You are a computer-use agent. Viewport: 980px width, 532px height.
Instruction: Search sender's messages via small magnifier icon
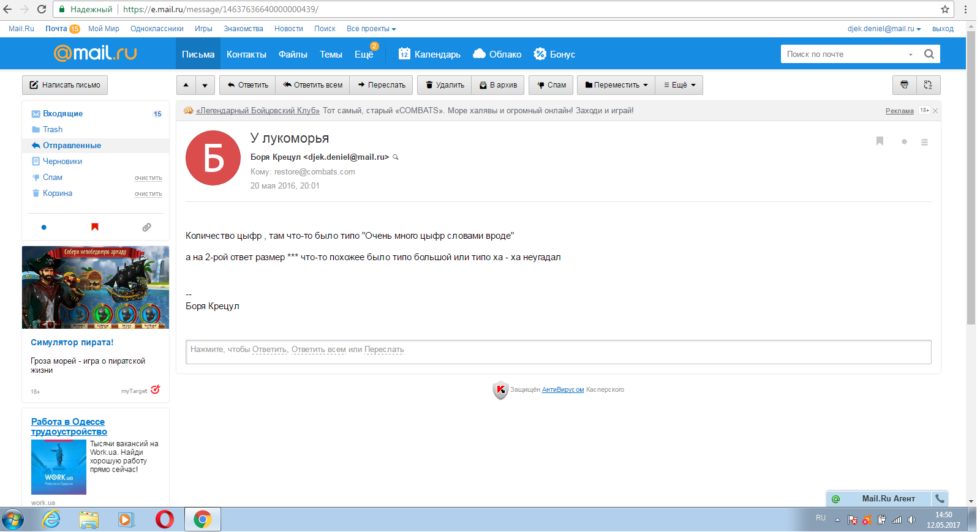pyautogui.click(x=396, y=157)
